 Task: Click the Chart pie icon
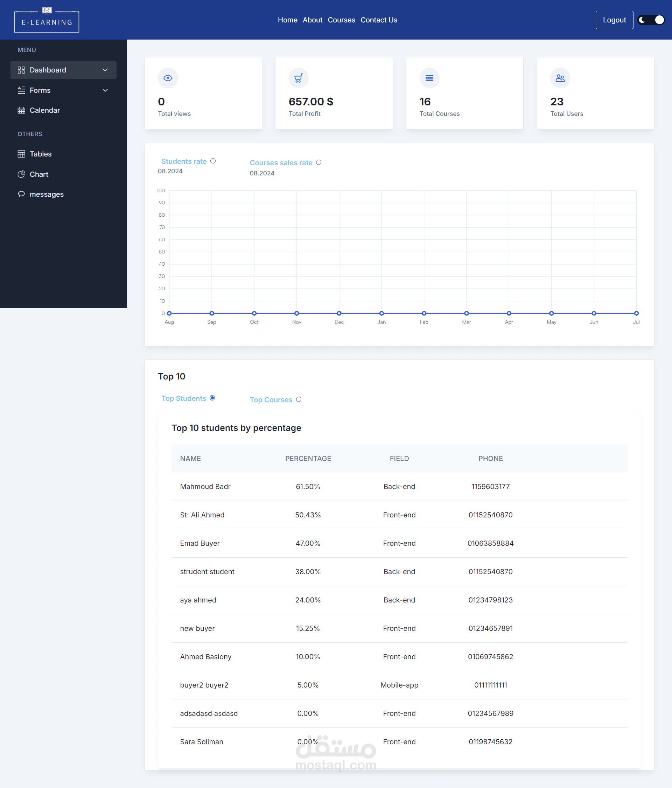pos(21,174)
